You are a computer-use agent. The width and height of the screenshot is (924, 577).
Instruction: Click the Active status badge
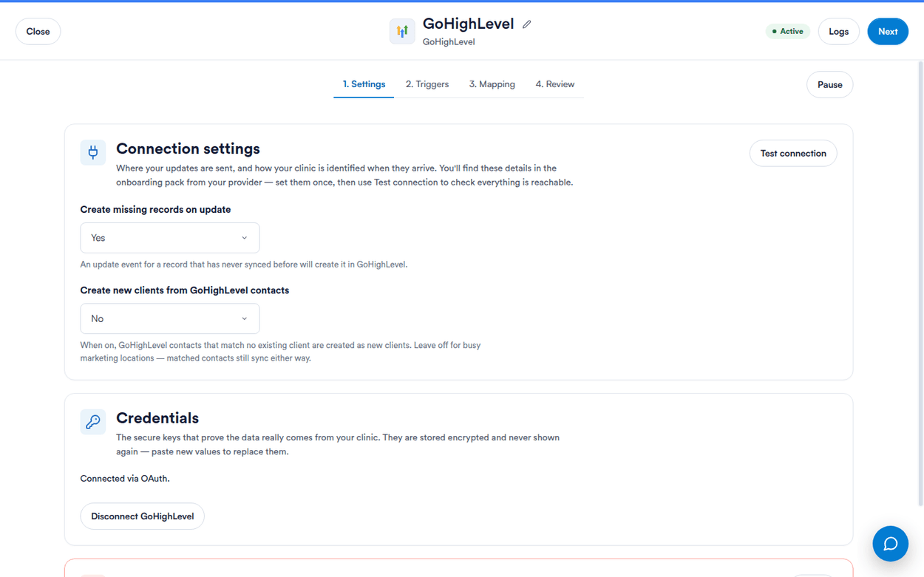(788, 31)
